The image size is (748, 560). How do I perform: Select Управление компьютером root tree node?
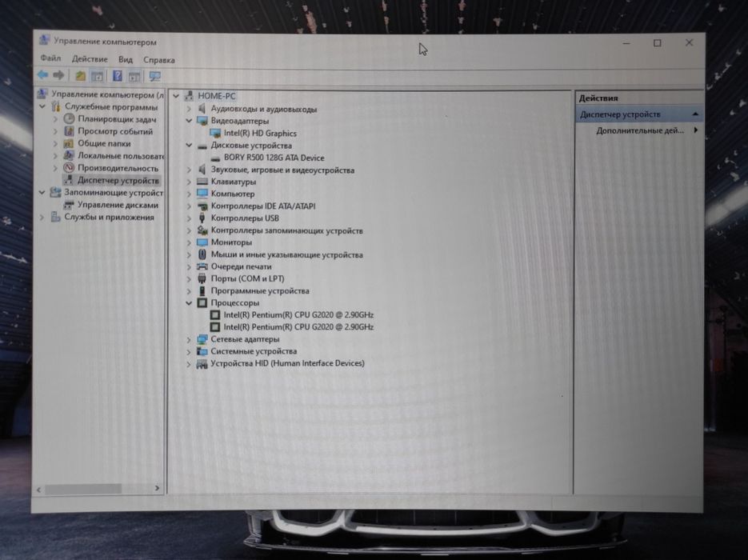(x=107, y=94)
